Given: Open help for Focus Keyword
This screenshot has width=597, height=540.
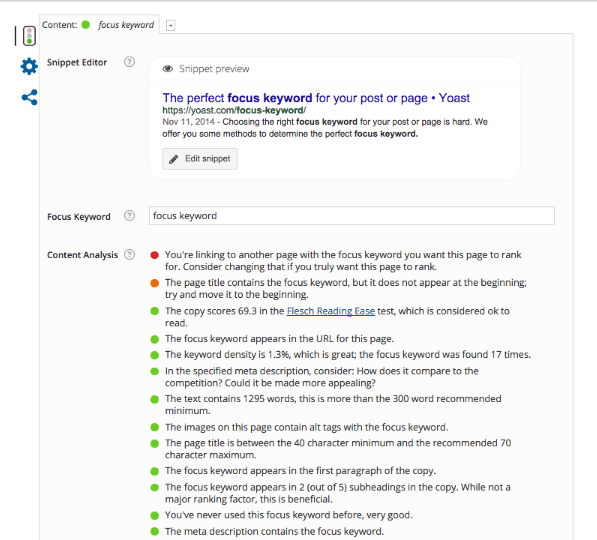Looking at the screenshot, I should (129, 216).
